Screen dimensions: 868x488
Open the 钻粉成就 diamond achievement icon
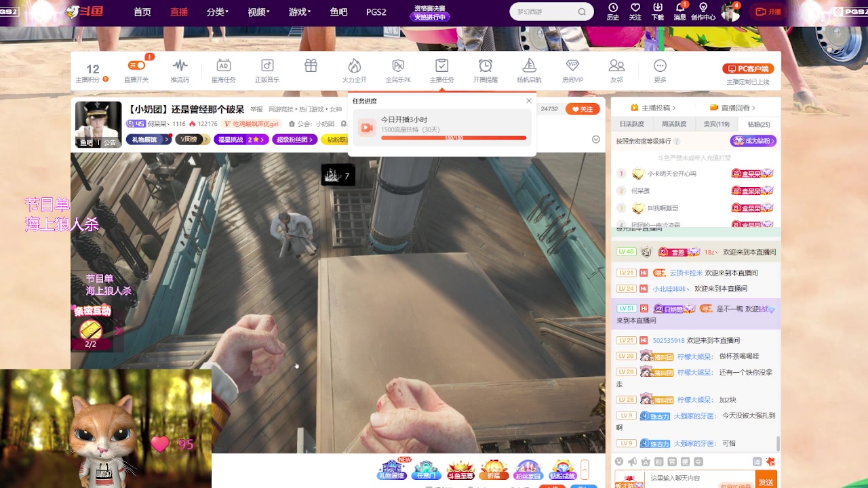(x=562, y=469)
